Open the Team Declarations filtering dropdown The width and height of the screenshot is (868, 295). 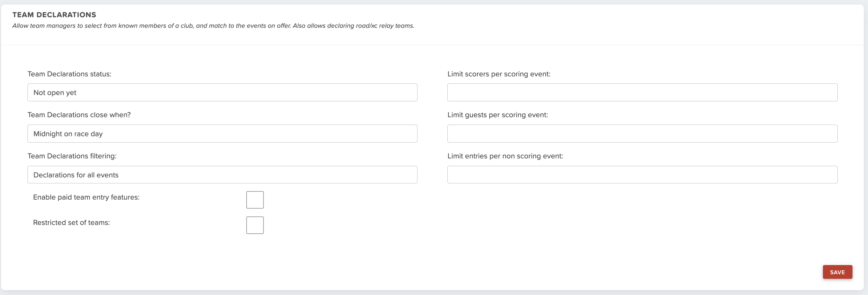tap(222, 175)
